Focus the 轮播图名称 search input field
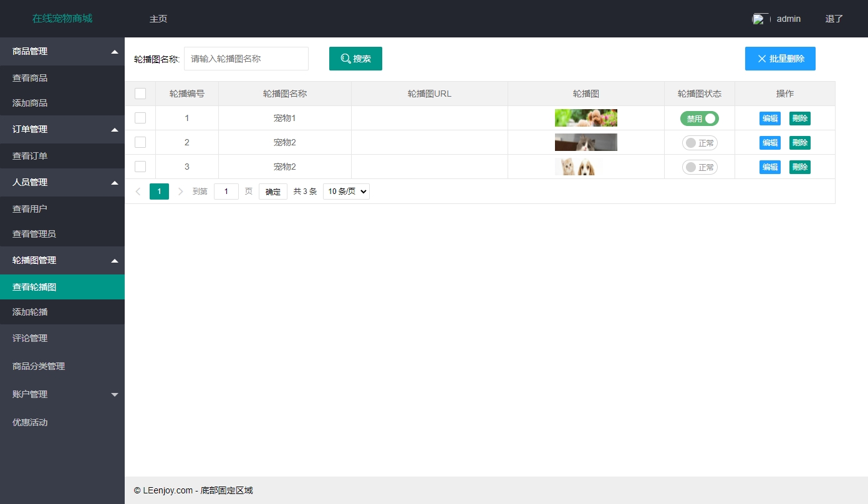 click(x=246, y=59)
